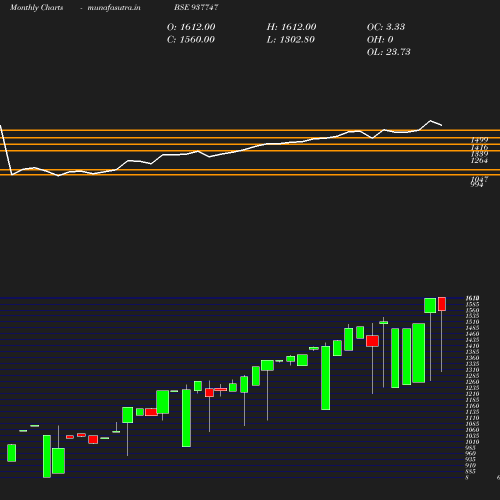The height and width of the screenshot is (500, 500).
Task: Click the 1360 price axis label
Action: coord(472,358)
